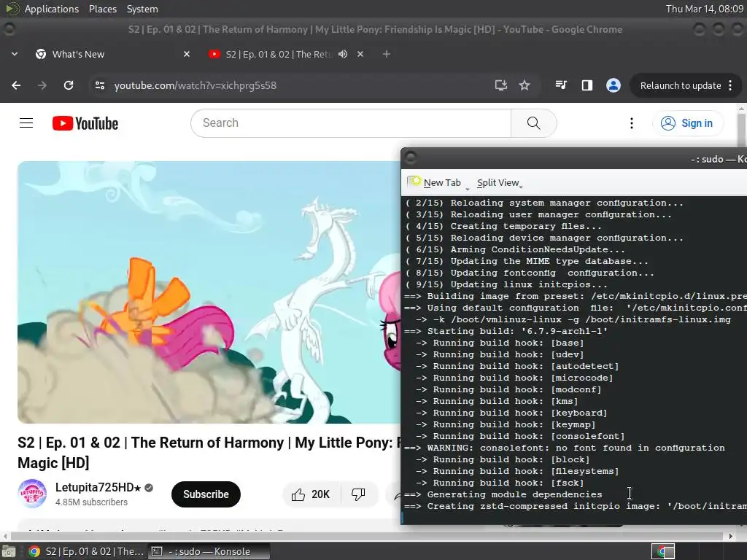Open Chrome side panel icon
This screenshot has width=747, height=560.
coord(587,85)
